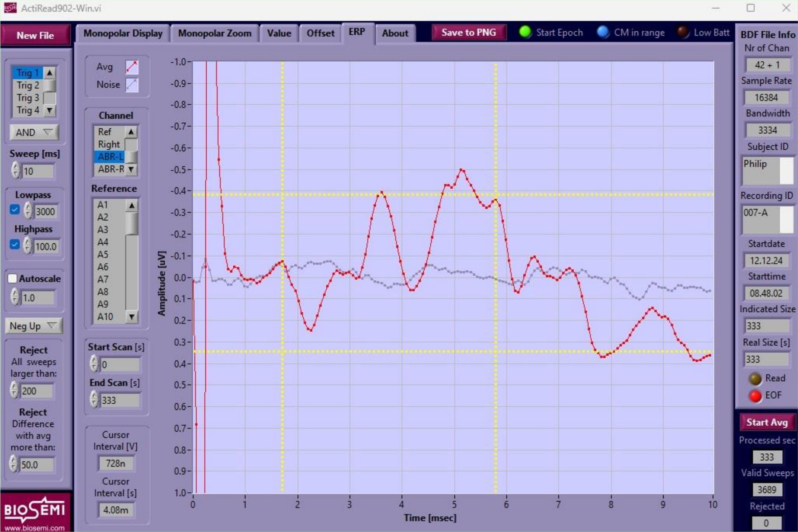The image size is (798, 532).
Task: Click the CM in range blue indicator
Action: click(x=603, y=32)
